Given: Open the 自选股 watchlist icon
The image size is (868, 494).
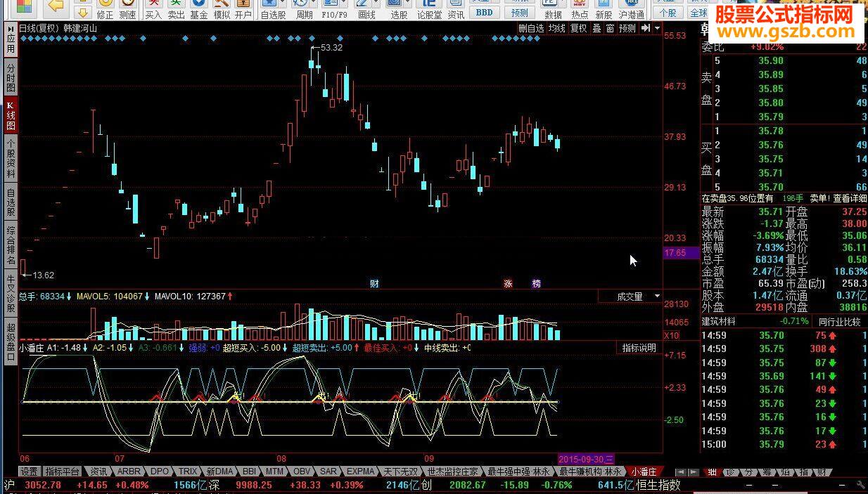Looking at the screenshot, I should point(273,9).
